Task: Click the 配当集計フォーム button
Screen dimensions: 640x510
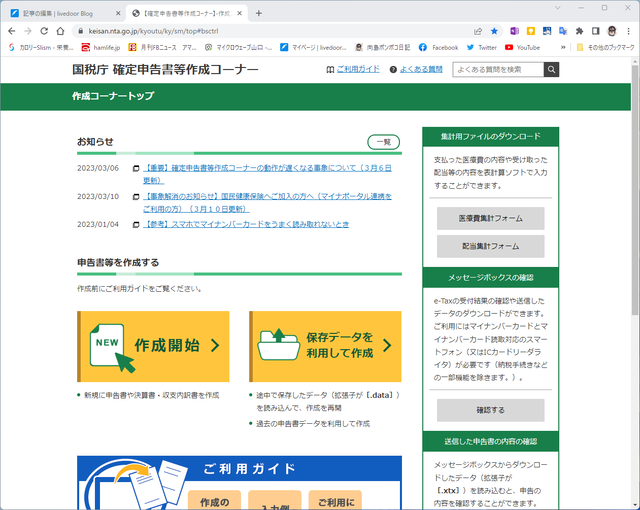Action: coord(491,246)
